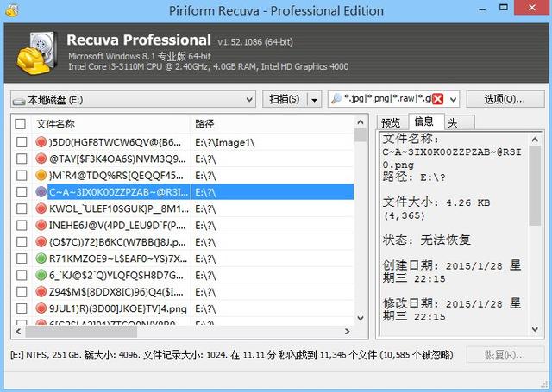Click the magnifier icon in filter box

pyautogui.click(x=336, y=99)
